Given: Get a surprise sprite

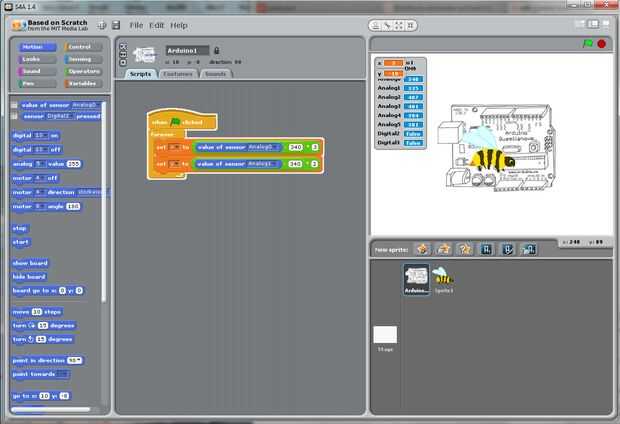Looking at the screenshot, I should 465,249.
